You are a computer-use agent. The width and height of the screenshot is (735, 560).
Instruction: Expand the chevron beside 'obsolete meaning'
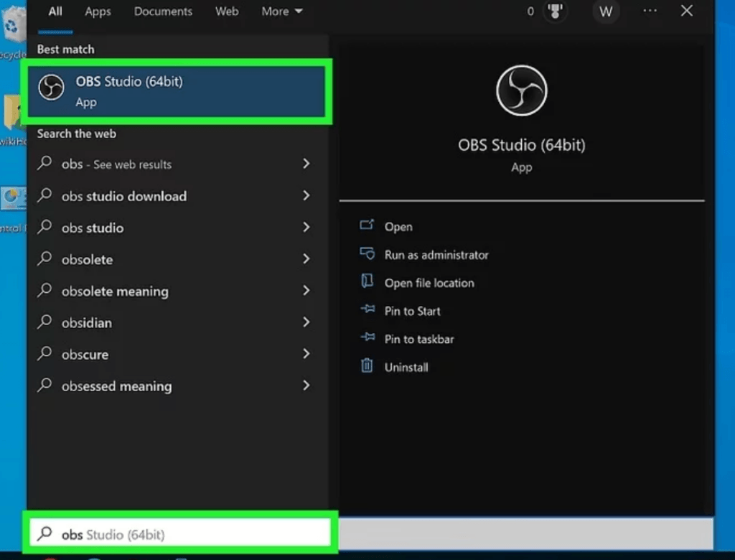tap(306, 290)
